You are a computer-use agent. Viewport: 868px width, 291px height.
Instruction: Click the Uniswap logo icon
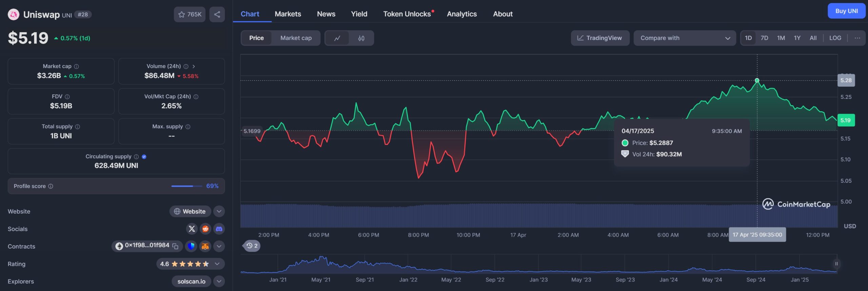pos(14,14)
